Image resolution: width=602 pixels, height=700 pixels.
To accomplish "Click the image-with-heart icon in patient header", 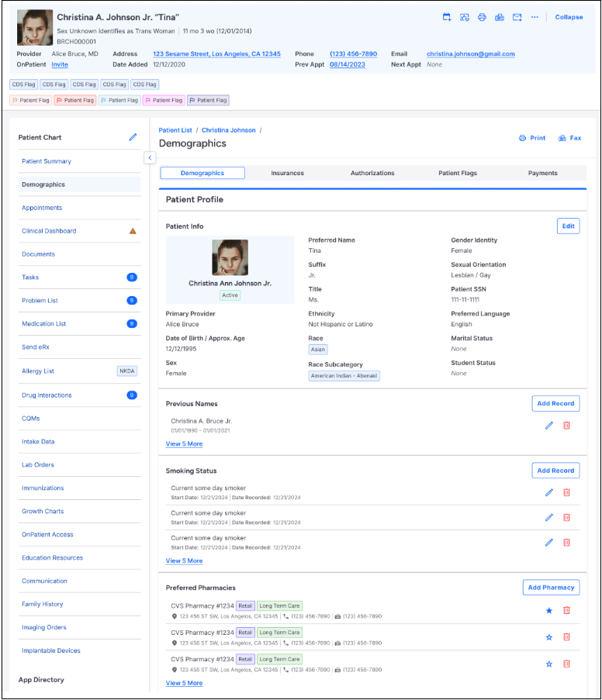I will point(465,17).
